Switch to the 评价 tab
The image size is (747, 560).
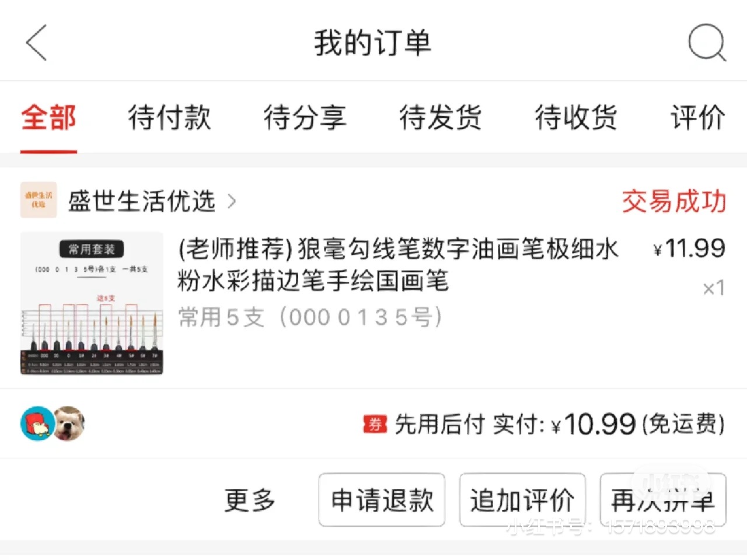point(698,117)
